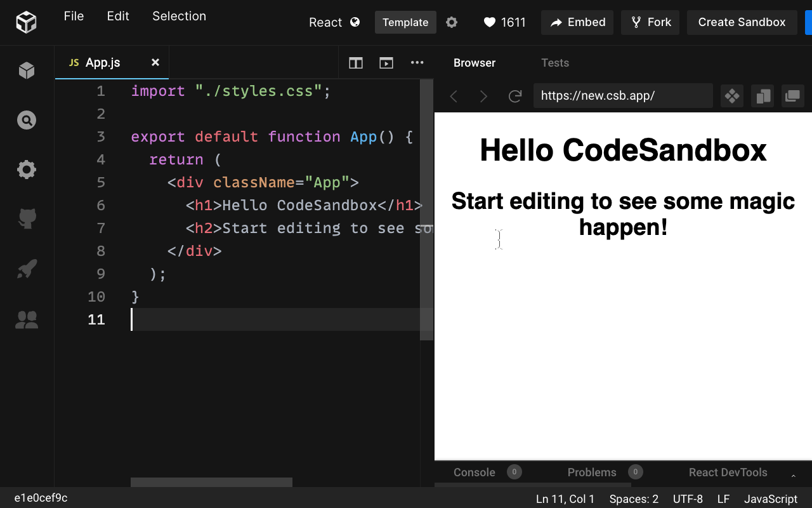
Task: Open the Edit menu
Action: click(x=117, y=16)
